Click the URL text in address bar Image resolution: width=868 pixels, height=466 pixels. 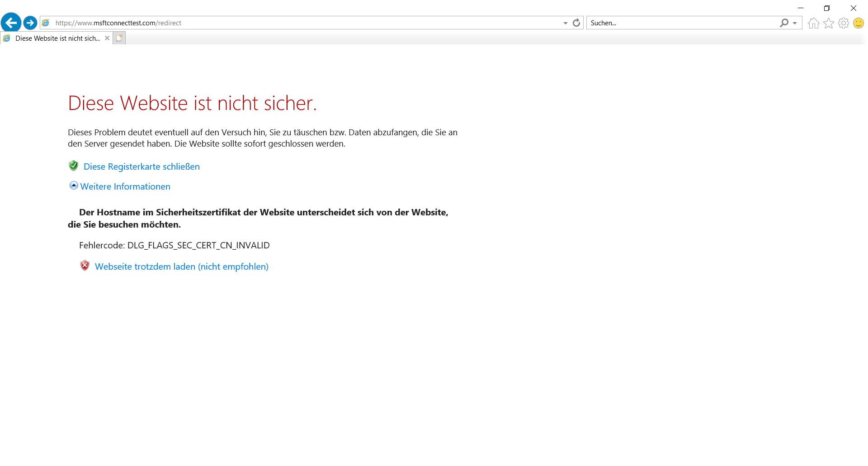(118, 23)
